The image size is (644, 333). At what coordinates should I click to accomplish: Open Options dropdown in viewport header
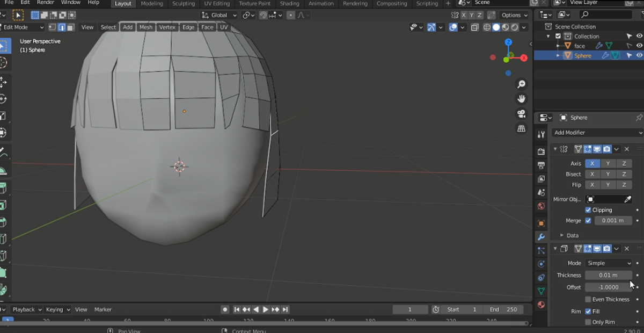point(514,15)
